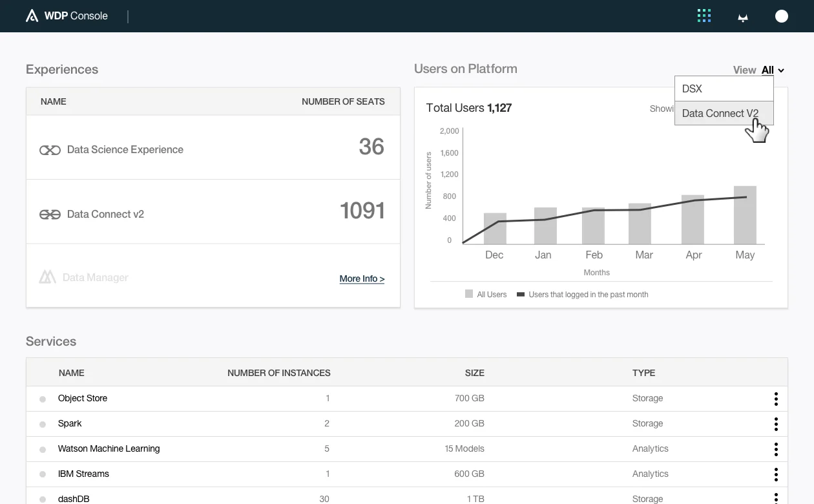Click the dashDB status dot
The width and height of the screenshot is (814, 504).
coord(43,499)
